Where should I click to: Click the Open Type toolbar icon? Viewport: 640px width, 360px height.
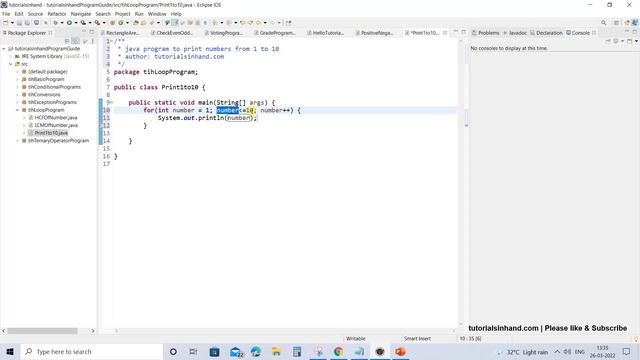pyautogui.click(x=136, y=23)
